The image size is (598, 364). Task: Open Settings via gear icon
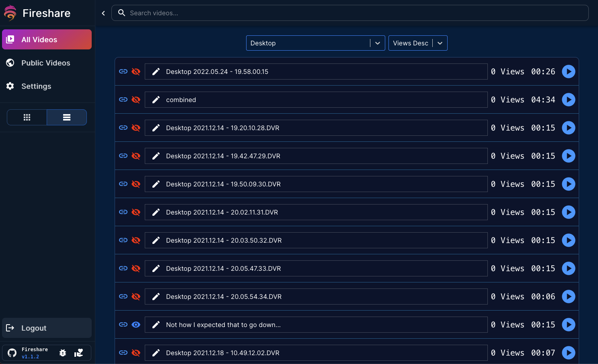click(x=10, y=86)
